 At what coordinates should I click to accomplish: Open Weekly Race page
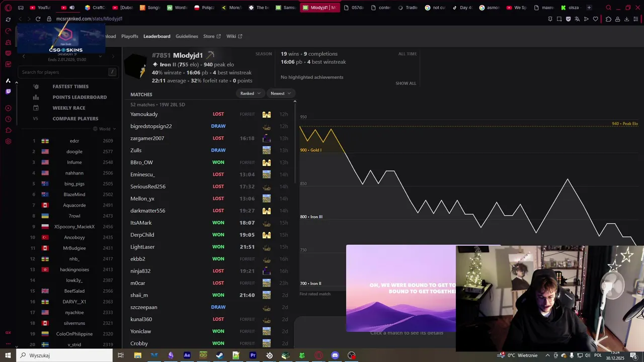(x=69, y=108)
